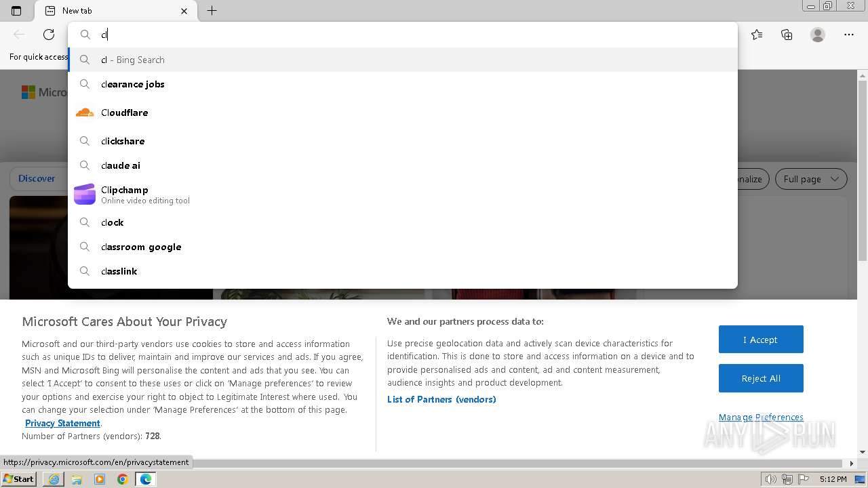Select 'classroom google' suggestion
Image resolution: width=868 pixels, height=488 pixels.
[x=403, y=247]
